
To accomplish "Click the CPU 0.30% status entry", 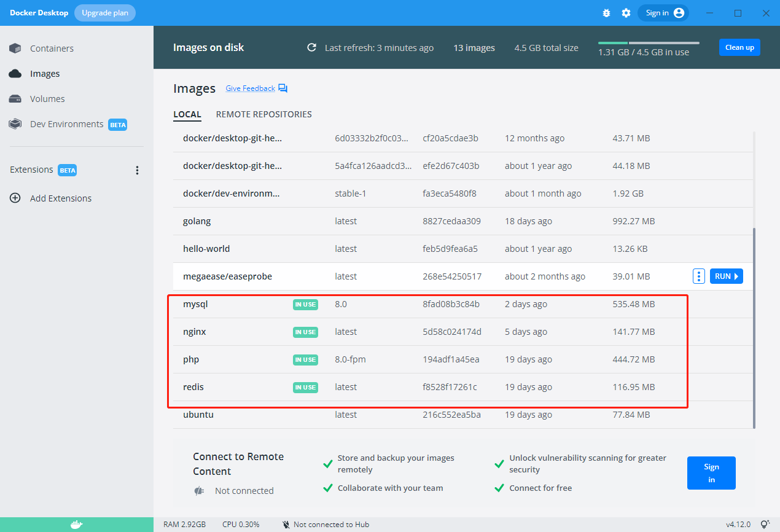I will tap(241, 525).
